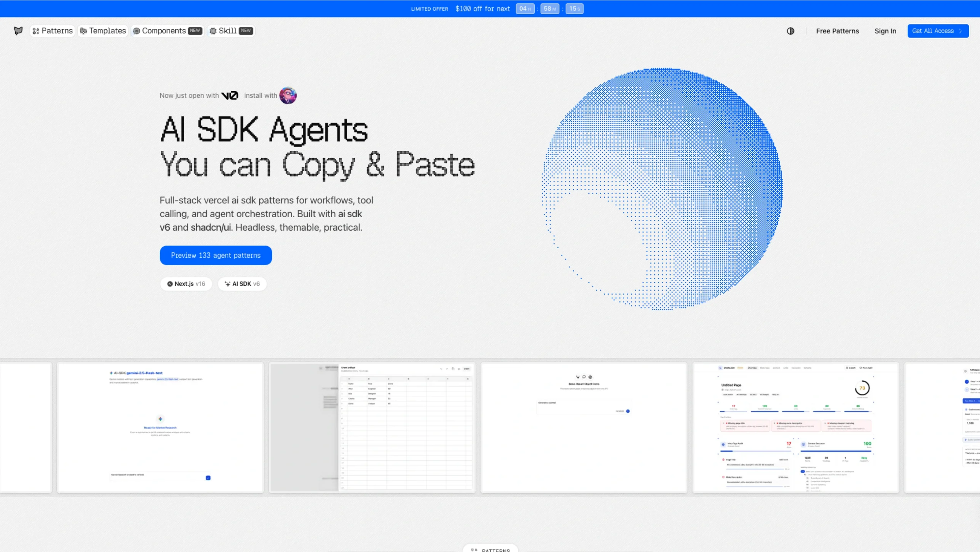This screenshot has width=980, height=552.
Task: Open the Templates nav item
Action: point(103,31)
